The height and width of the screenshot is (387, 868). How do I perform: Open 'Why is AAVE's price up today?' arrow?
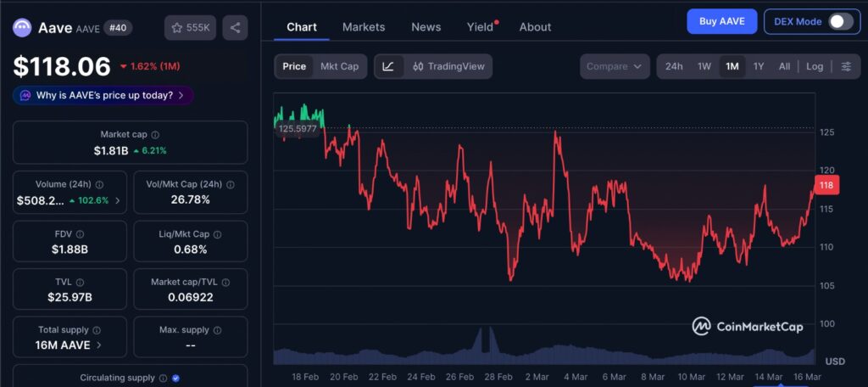click(x=181, y=95)
